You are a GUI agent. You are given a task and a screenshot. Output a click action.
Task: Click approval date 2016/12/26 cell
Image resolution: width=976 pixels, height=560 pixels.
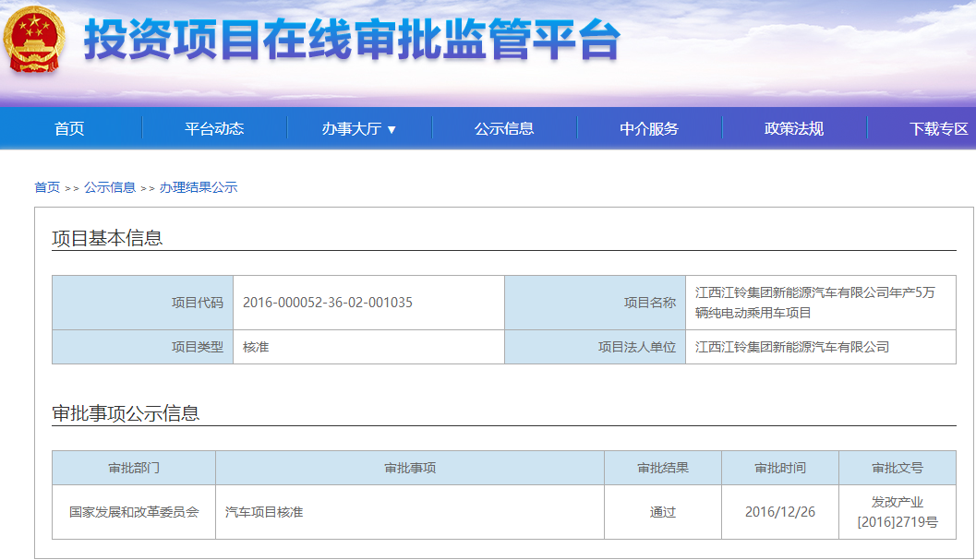point(780,512)
